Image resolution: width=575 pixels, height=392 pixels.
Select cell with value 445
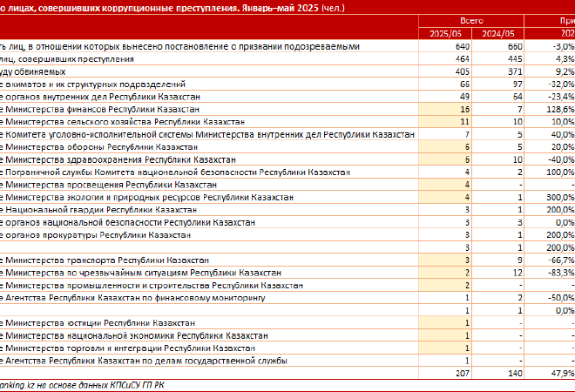point(515,59)
